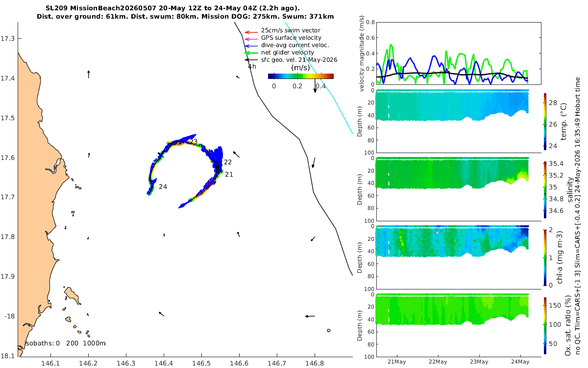Click the small island near 146.84 longitude
The height and width of the screenshot is (368, 588).
coord(328,331)
